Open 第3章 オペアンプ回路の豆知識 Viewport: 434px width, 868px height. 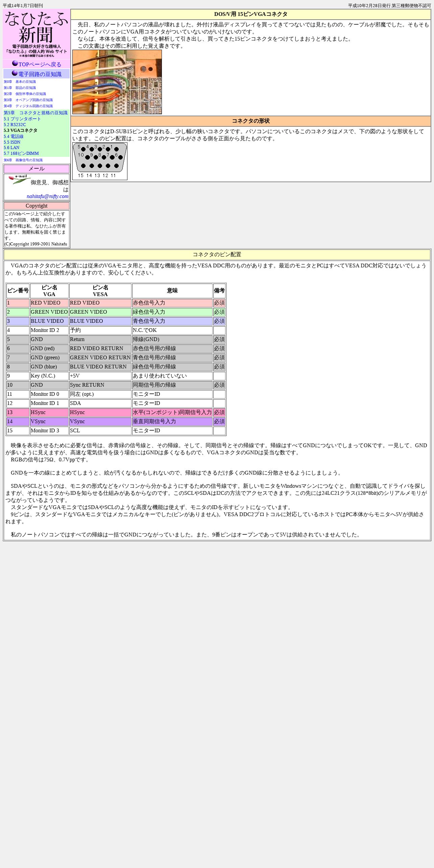click(x=28, y=100)
